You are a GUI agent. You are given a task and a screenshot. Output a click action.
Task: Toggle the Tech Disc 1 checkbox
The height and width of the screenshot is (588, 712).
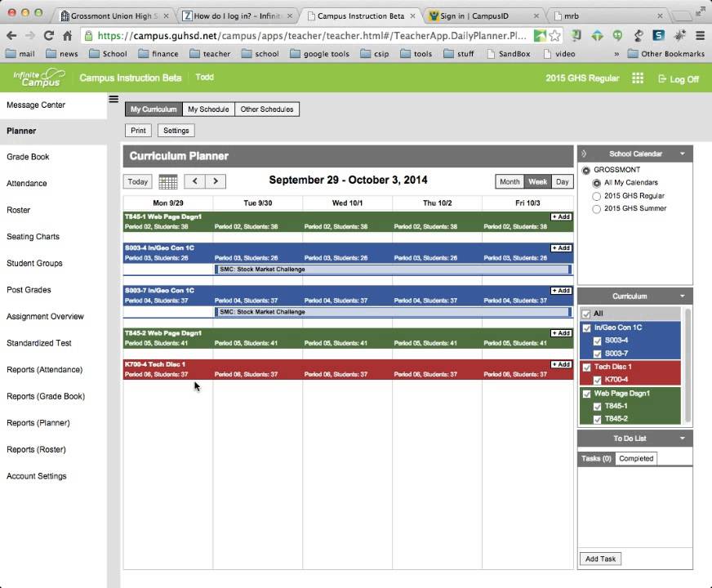(x=587, y=367)
